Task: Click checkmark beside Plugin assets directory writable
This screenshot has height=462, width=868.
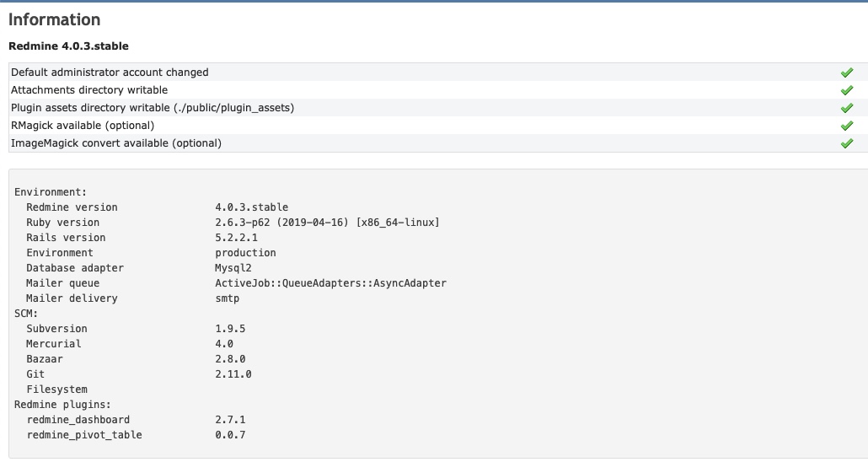Action: 846,108
